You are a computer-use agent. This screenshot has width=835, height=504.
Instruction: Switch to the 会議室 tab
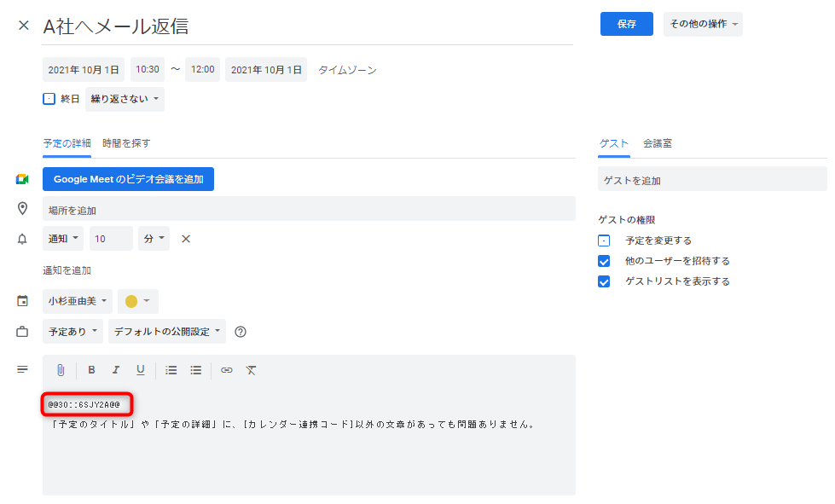[x=658, y=143]
